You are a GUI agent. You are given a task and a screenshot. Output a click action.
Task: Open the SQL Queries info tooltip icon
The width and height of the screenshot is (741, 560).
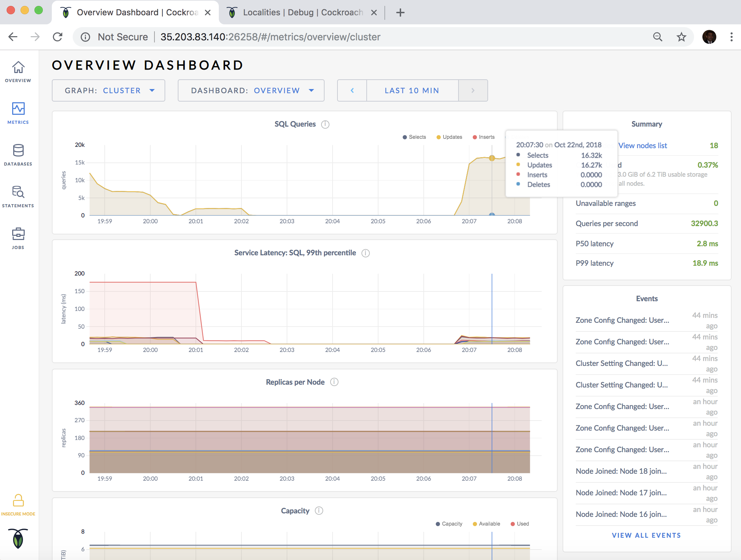click(x=325, y=124)
